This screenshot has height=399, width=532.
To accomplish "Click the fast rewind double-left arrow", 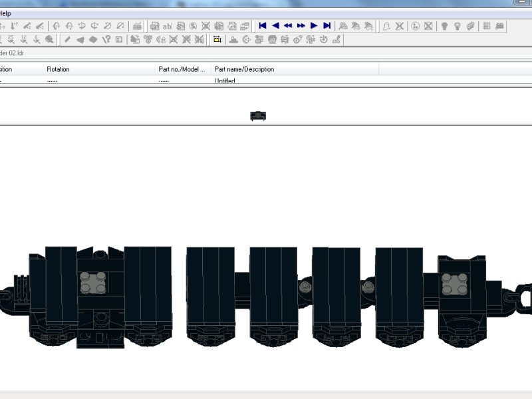I will click(288, 26).
